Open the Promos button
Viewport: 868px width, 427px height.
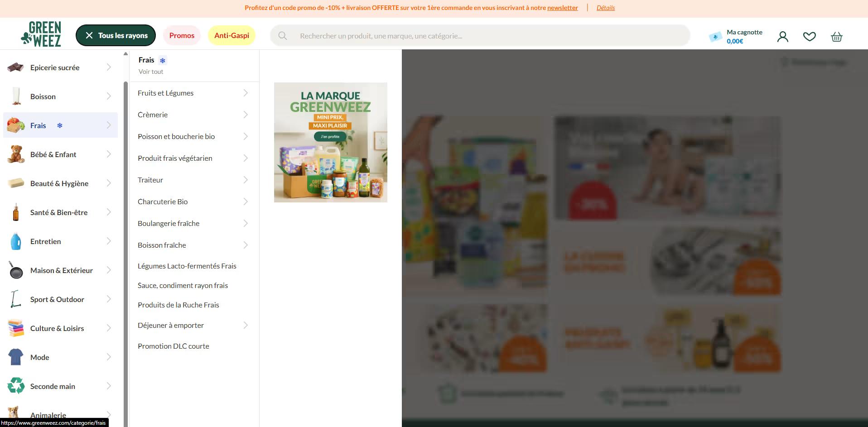point(182,35)
